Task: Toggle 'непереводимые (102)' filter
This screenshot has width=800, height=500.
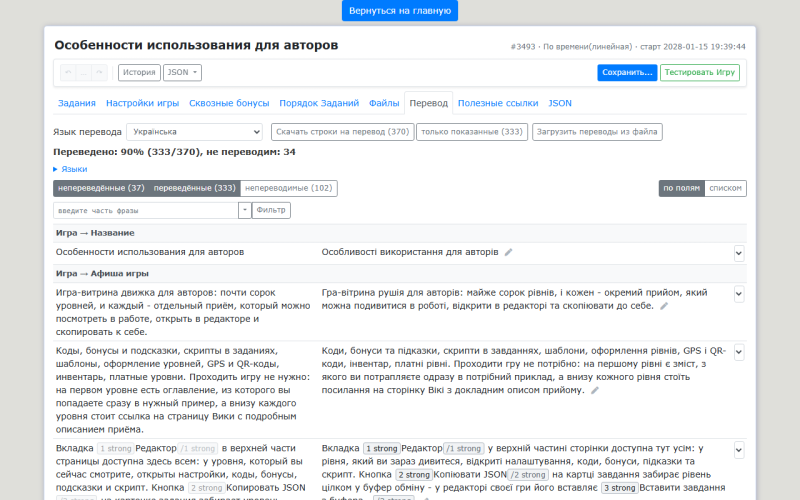Action: tap(288, 188)
